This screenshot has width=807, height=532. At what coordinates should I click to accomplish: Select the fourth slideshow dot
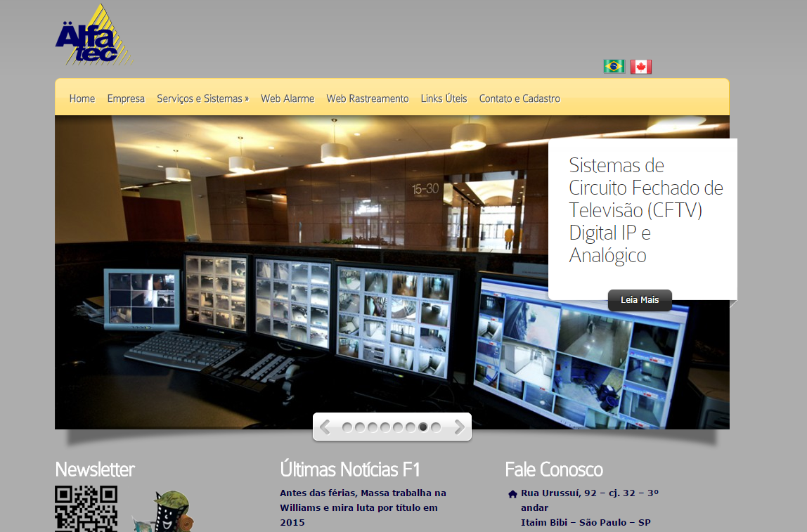385,427
